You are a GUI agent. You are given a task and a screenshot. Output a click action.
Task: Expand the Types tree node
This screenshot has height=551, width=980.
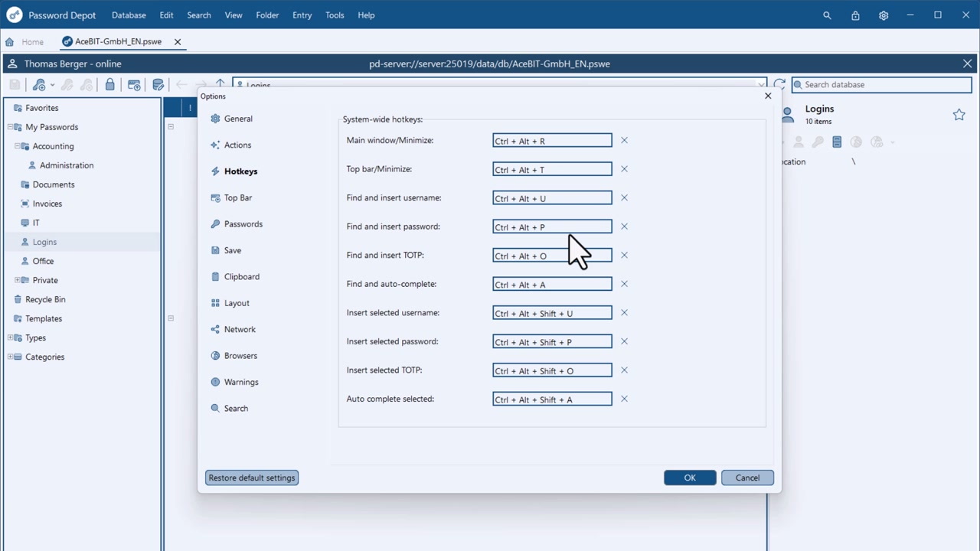[x=10, y=337]
